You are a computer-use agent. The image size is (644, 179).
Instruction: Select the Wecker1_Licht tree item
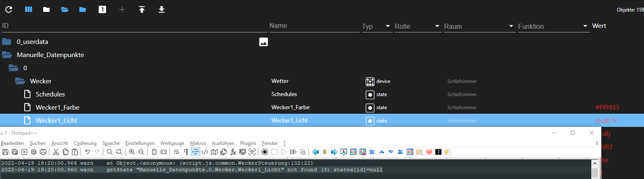point(56,121)
